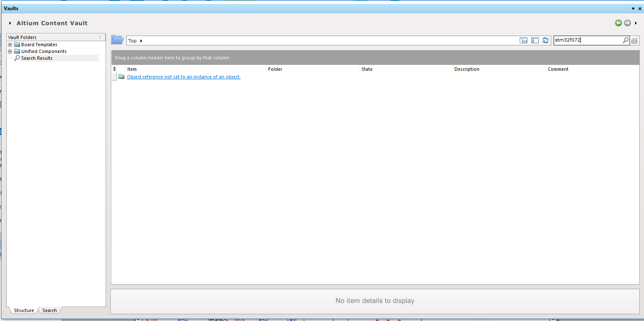The width and height of the screenshot is (644, 321).
Task: Go back with the green arrow button
Action: (x=618, y=23)
